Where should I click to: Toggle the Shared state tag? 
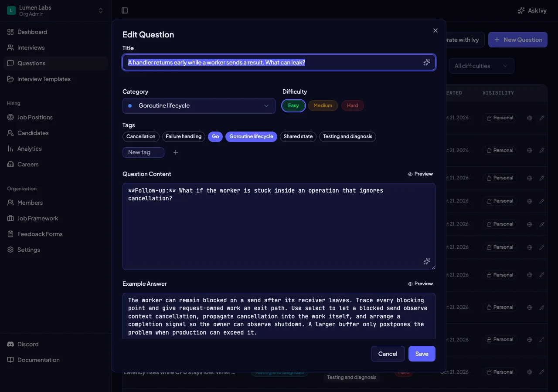298,137
